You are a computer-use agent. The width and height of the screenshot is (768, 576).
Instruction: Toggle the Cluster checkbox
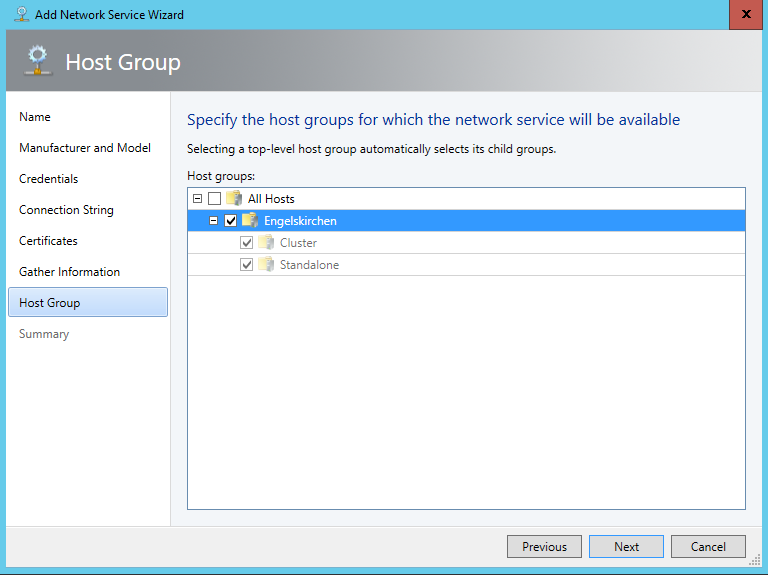(247, 243)
